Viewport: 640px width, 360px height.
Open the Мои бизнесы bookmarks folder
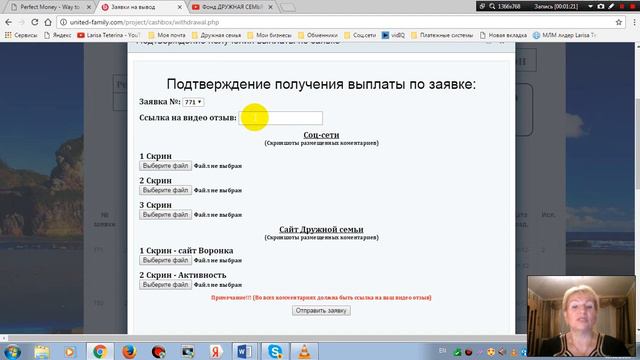(269, 36)
